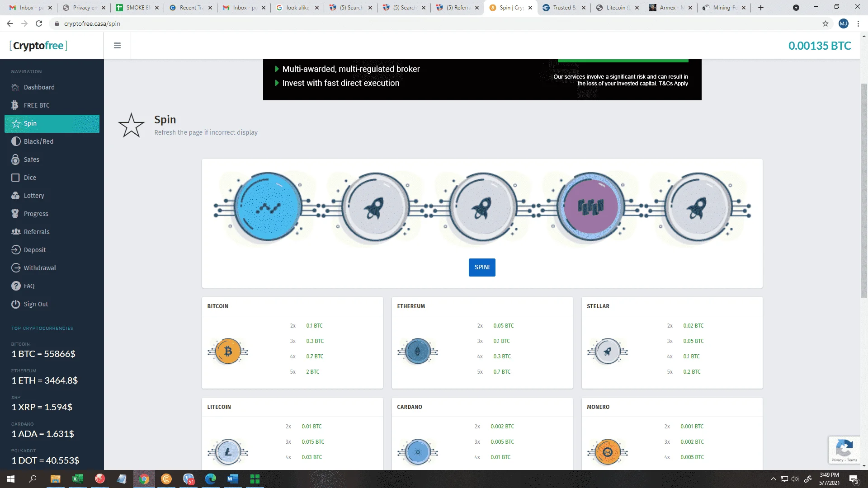
Task: Click the broker advertisement banner
Action: pyautogui.click(x=482, y=80)
